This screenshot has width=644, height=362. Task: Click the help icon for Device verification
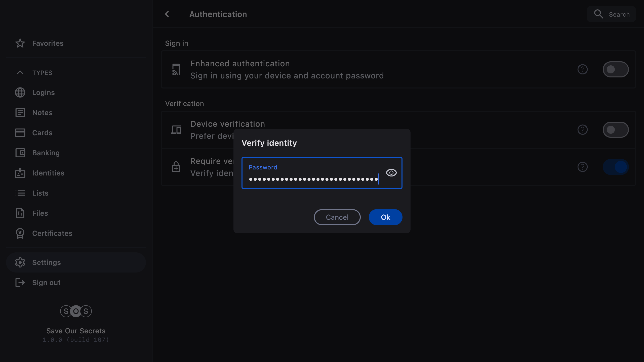tap(582, 130)
